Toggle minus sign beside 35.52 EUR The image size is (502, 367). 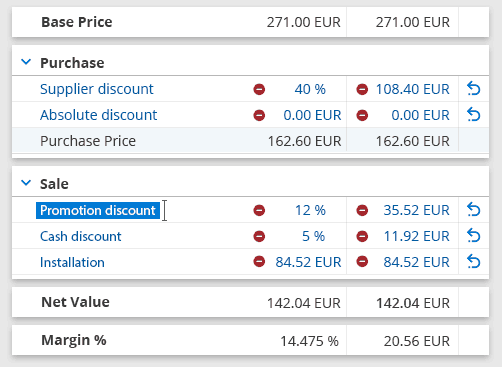[x=362, y=210]
